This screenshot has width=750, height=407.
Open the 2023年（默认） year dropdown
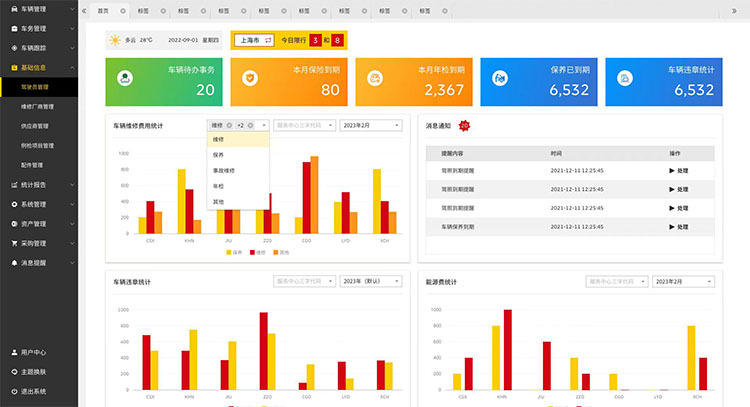371,281
